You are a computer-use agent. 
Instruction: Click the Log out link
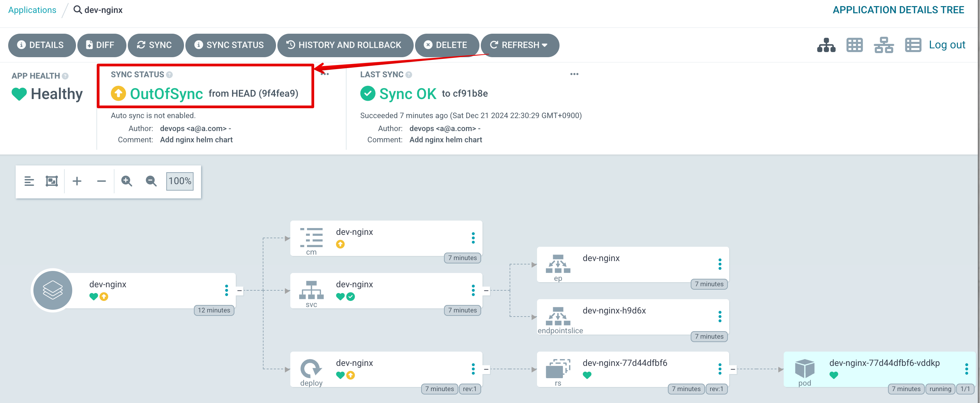click(947, 45)
